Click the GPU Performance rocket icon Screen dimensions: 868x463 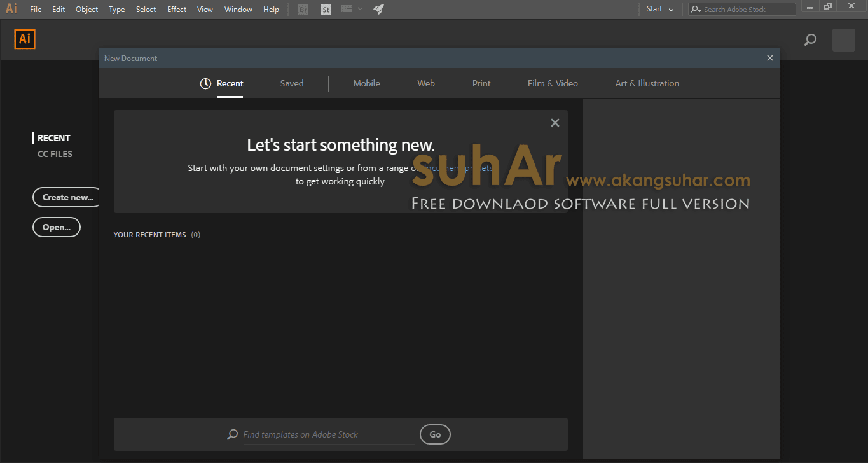378,9
